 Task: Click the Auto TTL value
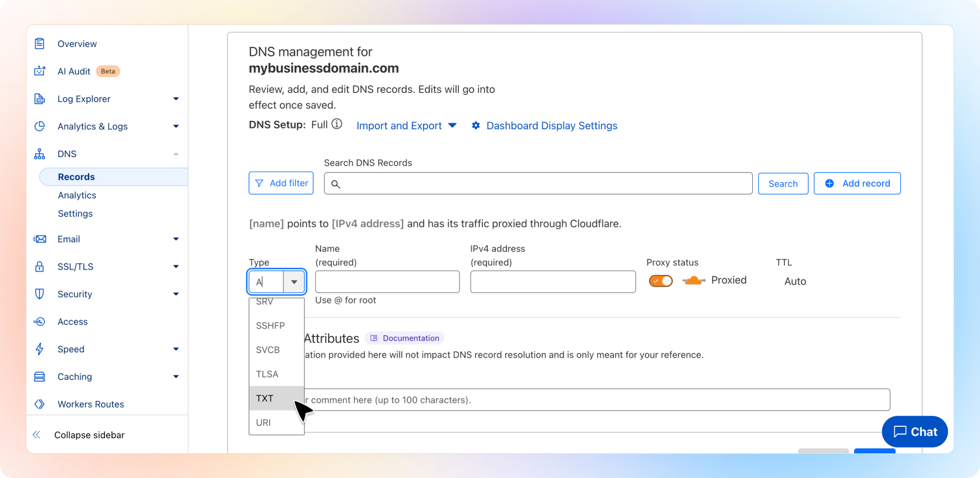point(795,281)
